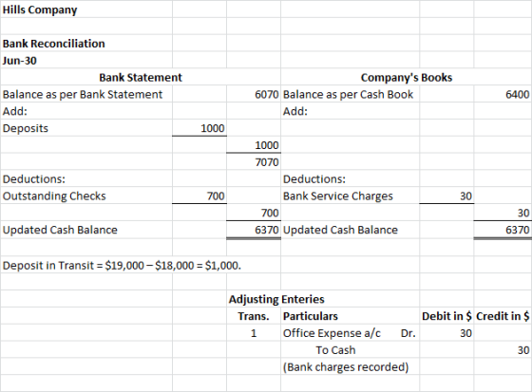This screenshot has height=392, width=532.
Task: Select the debit 30 in Office Expense row
Action: 465,333
